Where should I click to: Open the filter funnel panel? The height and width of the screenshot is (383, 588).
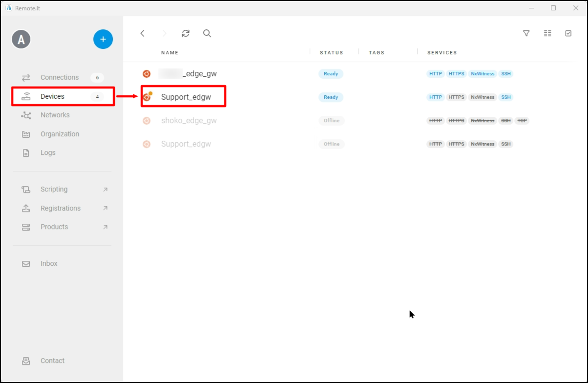pyautogui.click(x=526, y=33)
